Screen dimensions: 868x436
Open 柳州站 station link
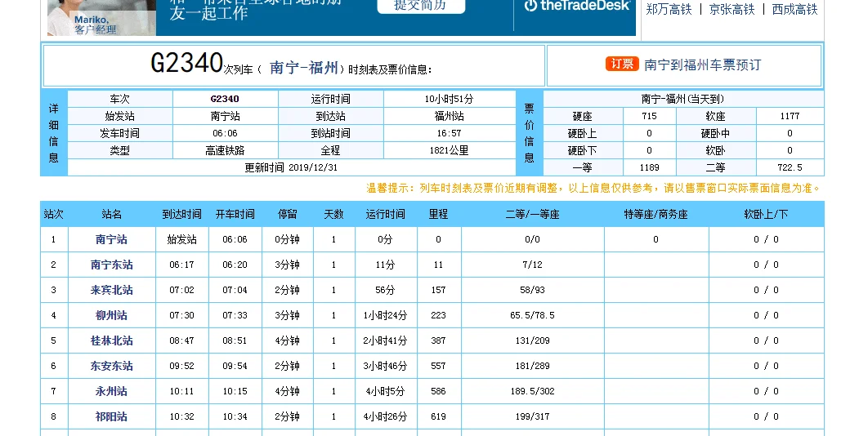(x=111, y=315)
